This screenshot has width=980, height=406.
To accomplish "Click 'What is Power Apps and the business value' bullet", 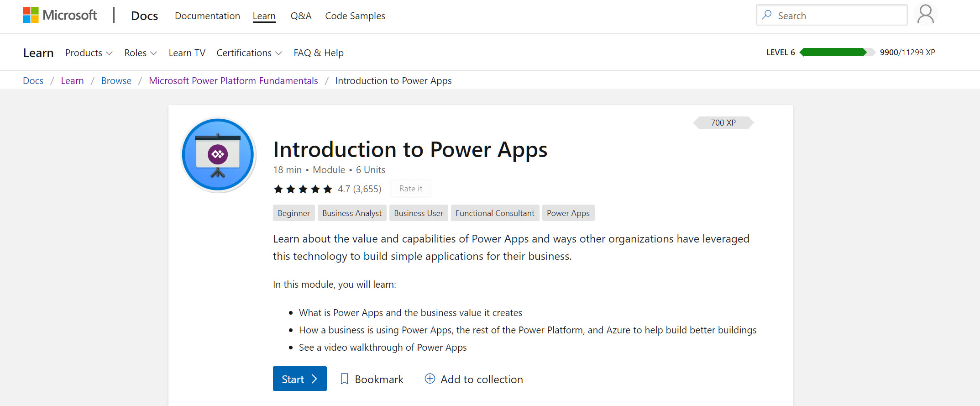I will coord(410,313).
